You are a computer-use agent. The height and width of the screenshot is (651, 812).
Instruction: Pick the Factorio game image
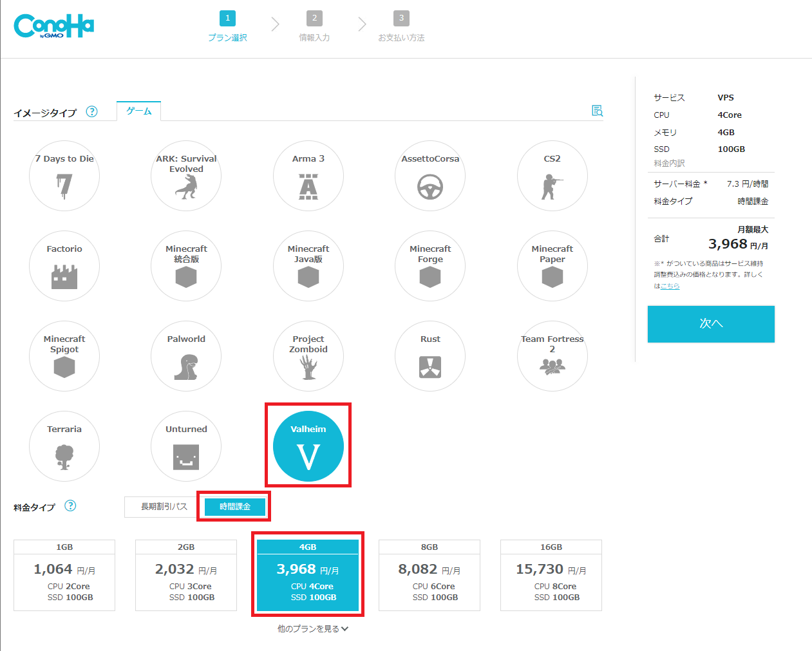pyautogui.click(x=64, y=266)
